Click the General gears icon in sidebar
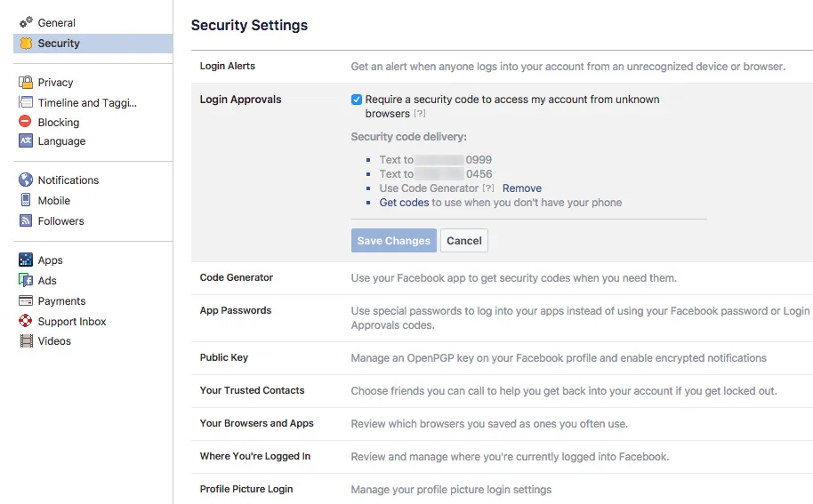Image resolution: width=813 pixels, height=504 pixels. click(x=26, y=22)
